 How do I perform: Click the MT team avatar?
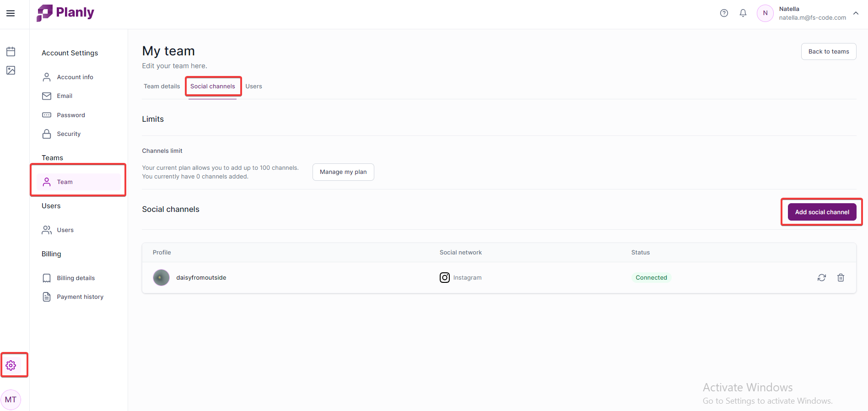point(11,400)
